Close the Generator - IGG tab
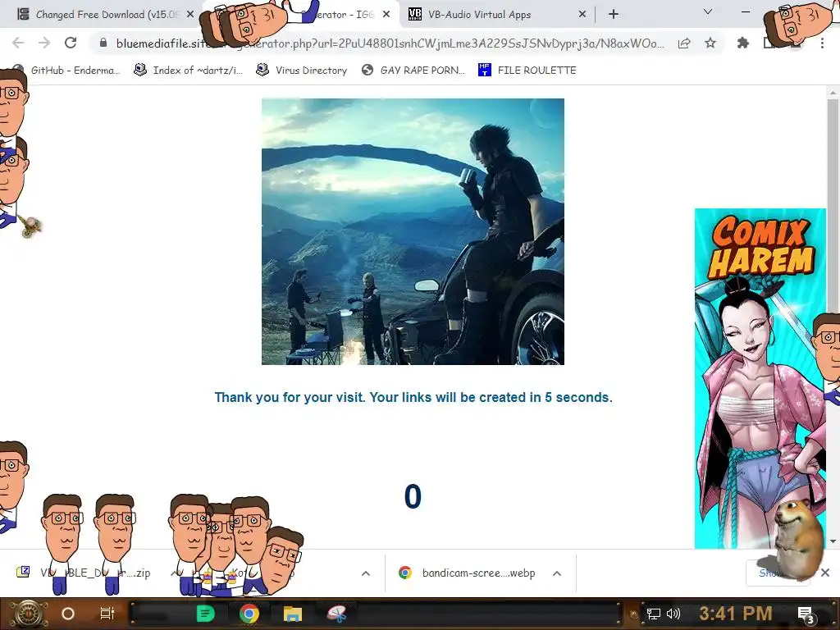The width and height of the screenshot is (840, 630). pyautogui.click(x=386, y=15)
